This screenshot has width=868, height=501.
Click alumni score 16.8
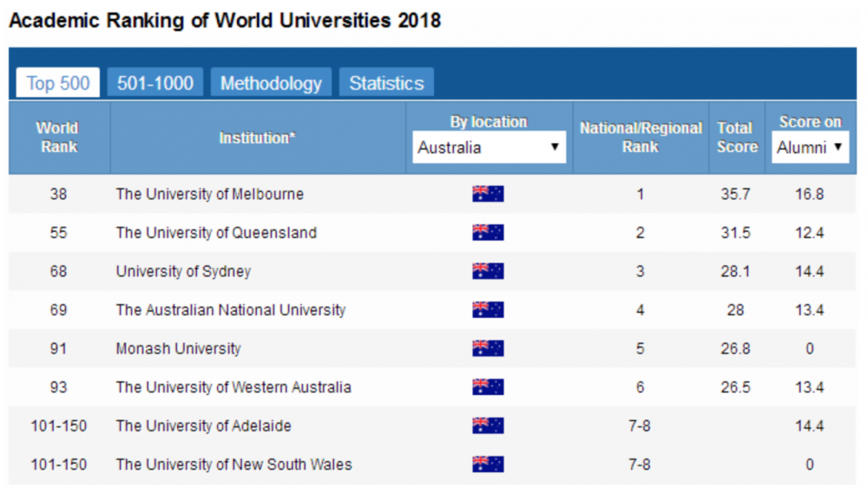809,194
